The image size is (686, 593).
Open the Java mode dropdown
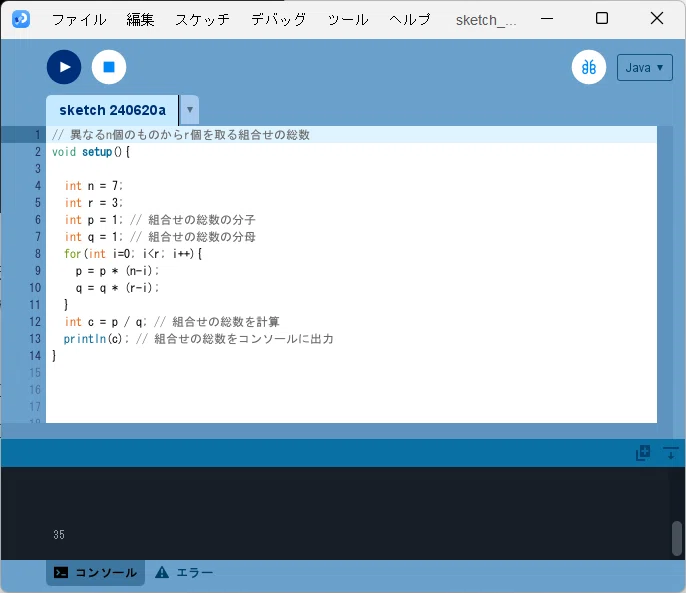644,68
